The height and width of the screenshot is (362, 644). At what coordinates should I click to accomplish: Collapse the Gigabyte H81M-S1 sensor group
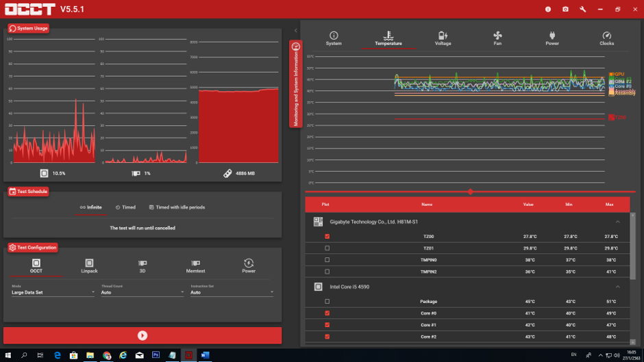[618, 222]
